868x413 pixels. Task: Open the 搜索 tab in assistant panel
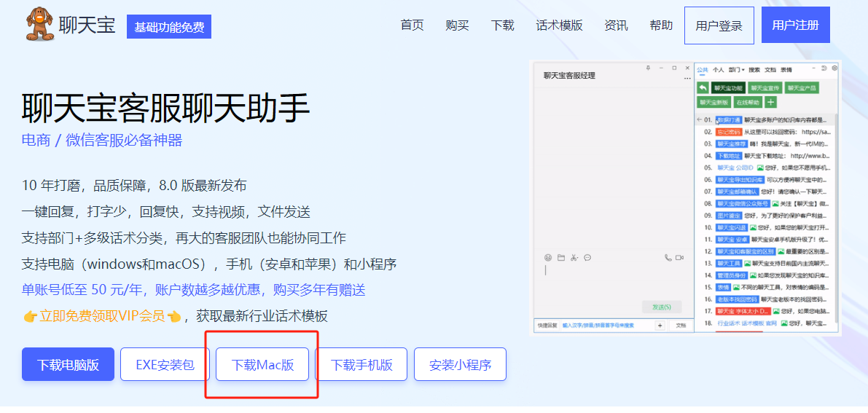click(x=754, y=70)
